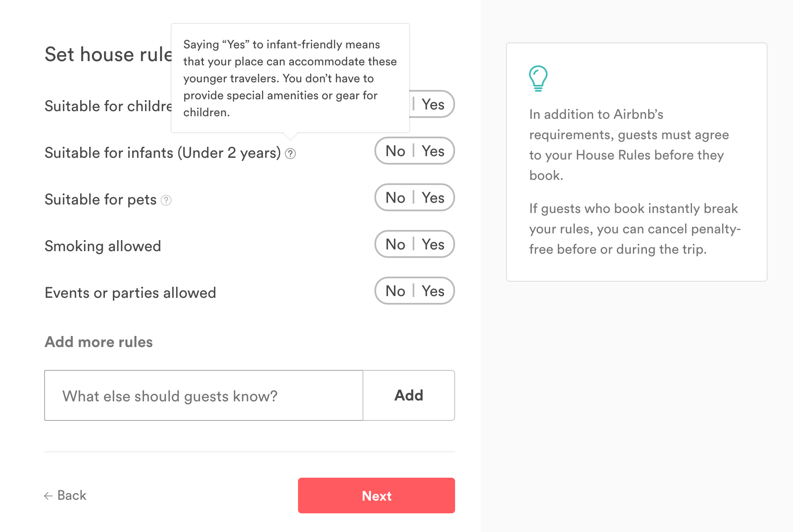The image size is (793, 532).
Task: Select Yes for smoking allowed
Action: tap(432, 244)
